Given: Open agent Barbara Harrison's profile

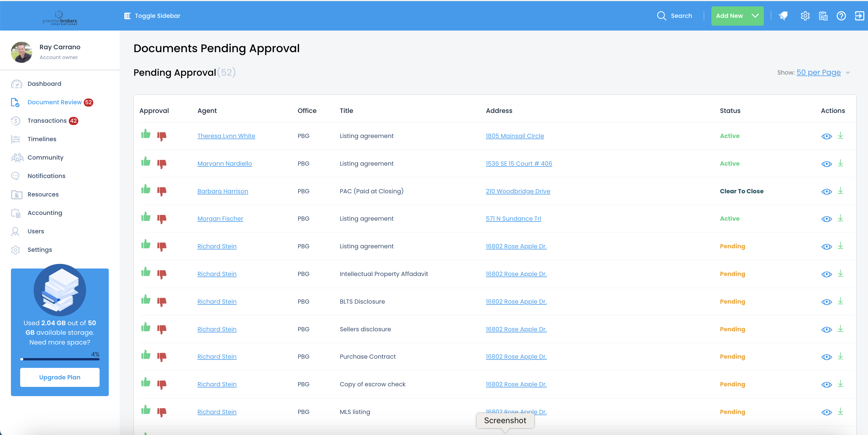Looking at the screenshot, I should coord(222,191).
